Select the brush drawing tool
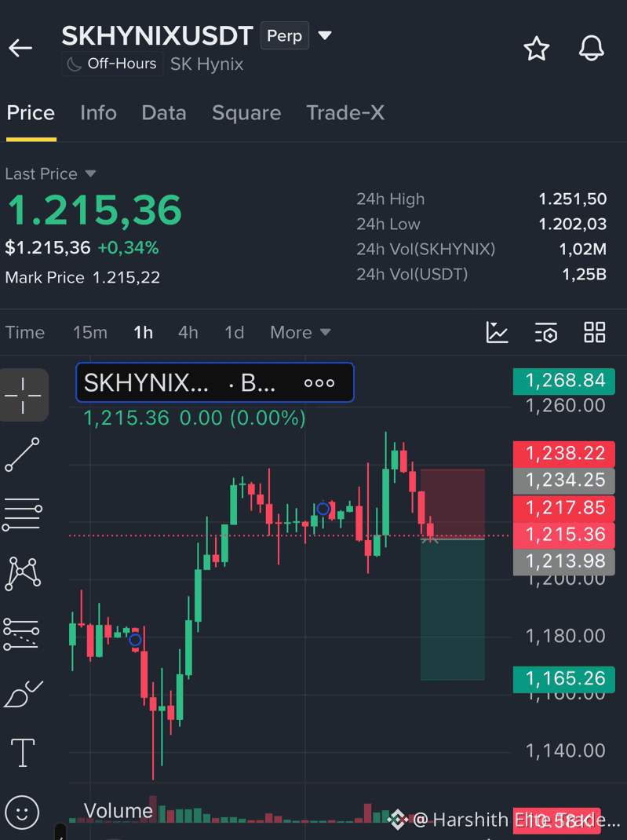 (x=23, y=694)
